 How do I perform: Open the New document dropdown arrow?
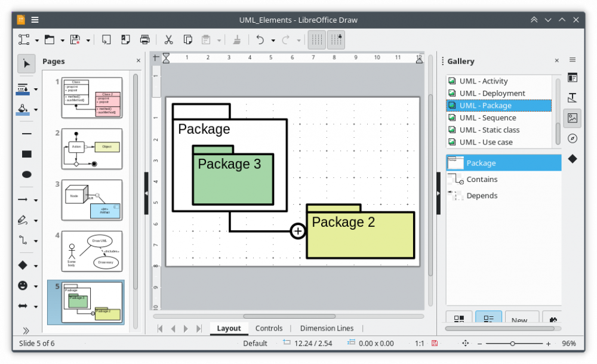click(x=37, y=40)
